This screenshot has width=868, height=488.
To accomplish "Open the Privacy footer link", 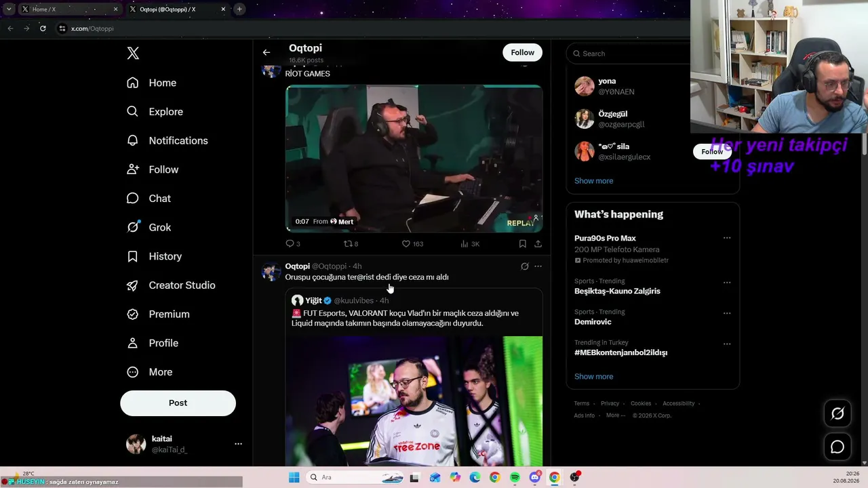I will [x=610, y=404].
